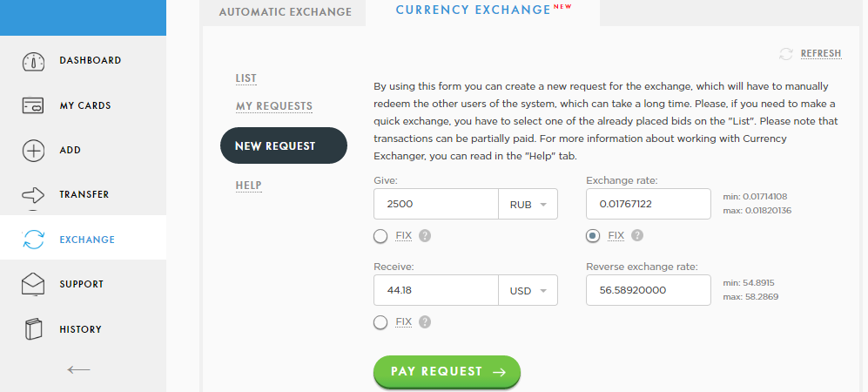Switch to the Automatic Exchange tab
Screen dimensions: 868x392
point(285,11)
